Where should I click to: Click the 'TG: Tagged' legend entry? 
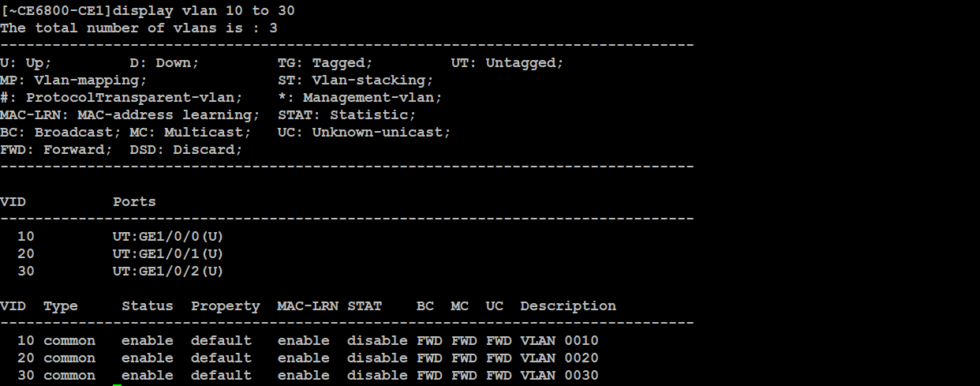click(325, 63)
